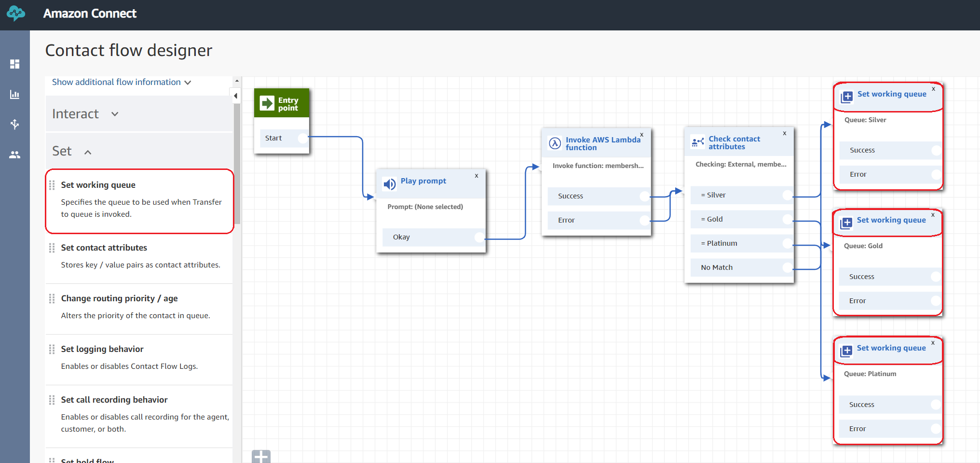Click the 'Prompt: (None selected)' text
Image resolution: width=980 pixels, height=463 pixels.
click(x=425, y=207)
